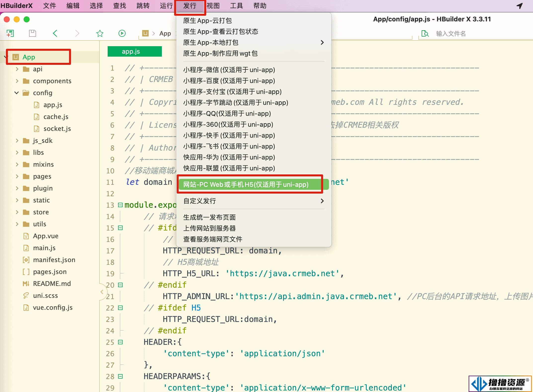Open 自定义发行 submenu
Viewport: 533px width, 392px height.
pos(254,201)
